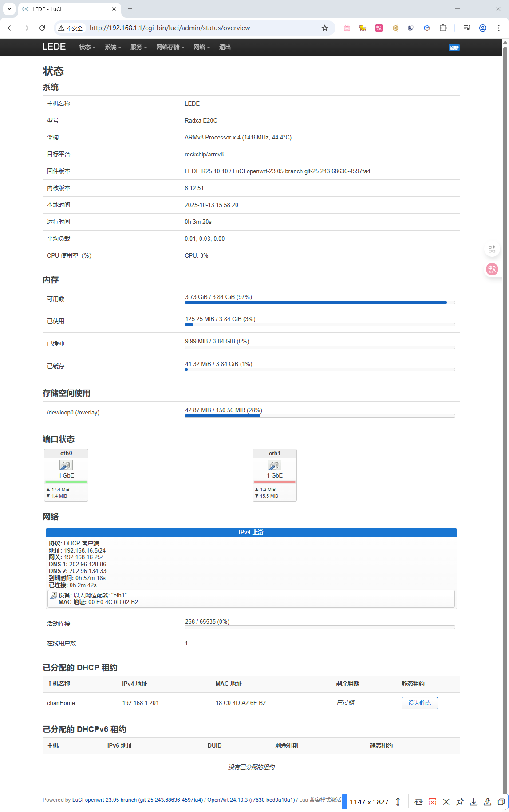Click the database search extension icon
509x812 pixels.
(411, 28)
